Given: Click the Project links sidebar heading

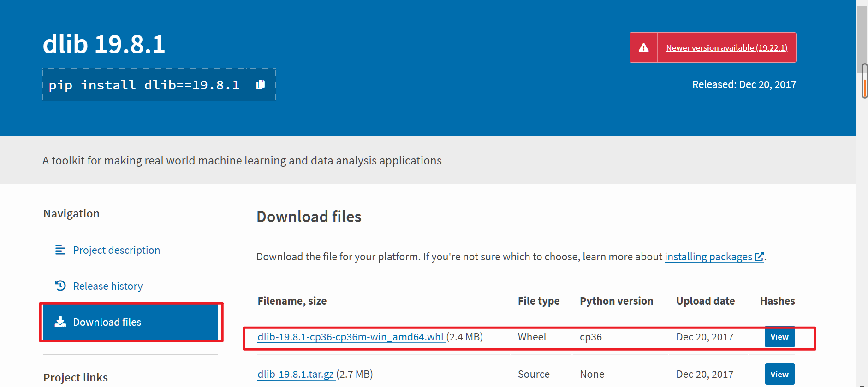Looking at the screenshot, I should click(76, 377).
